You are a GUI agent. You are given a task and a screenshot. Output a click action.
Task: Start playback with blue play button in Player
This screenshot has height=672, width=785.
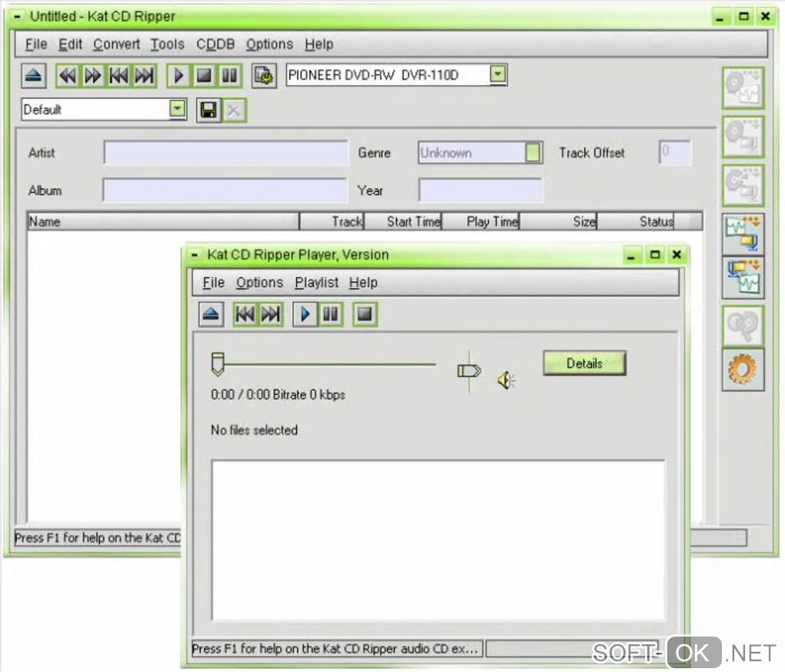click(306, 315)
